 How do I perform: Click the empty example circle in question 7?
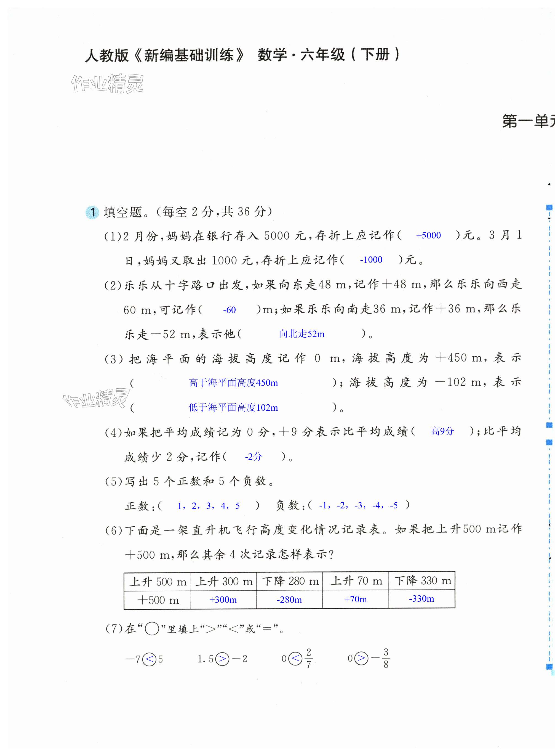pos(152,628)
